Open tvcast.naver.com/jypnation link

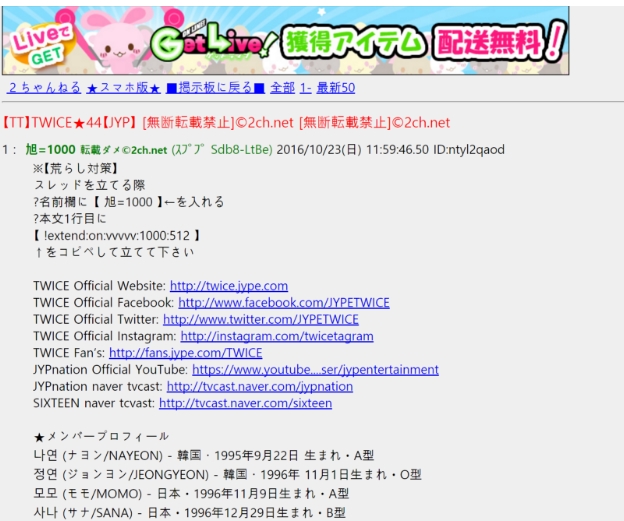(x=259, y=386)
